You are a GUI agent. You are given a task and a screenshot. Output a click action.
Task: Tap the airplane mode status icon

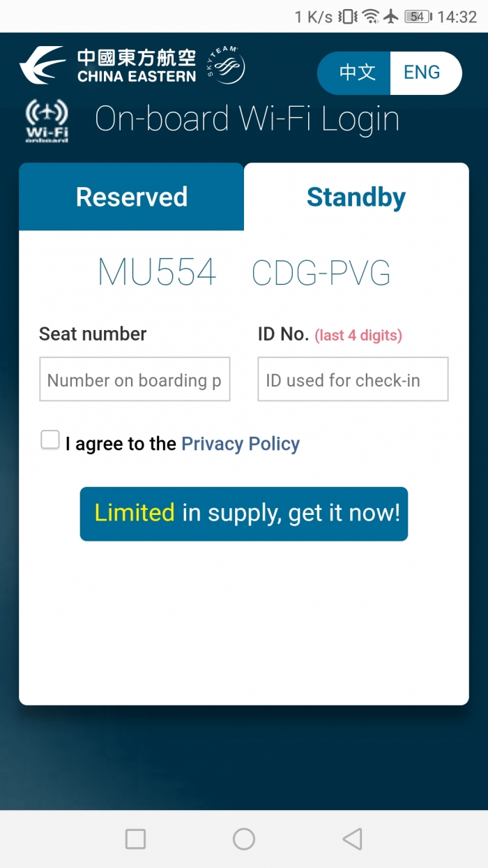[x=391, y=17]
